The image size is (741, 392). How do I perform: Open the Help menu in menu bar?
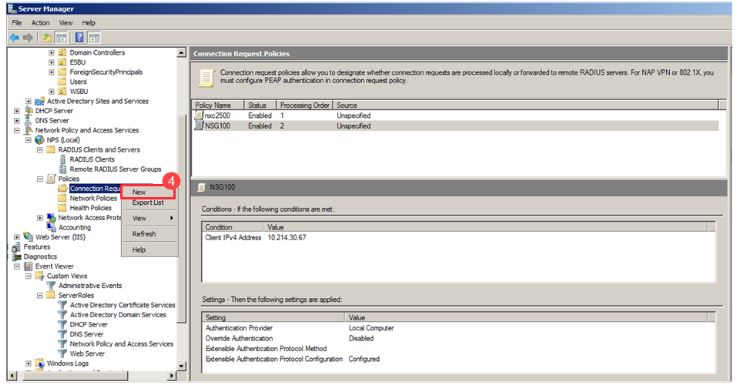pyautogui.click(x=88, y=23)
